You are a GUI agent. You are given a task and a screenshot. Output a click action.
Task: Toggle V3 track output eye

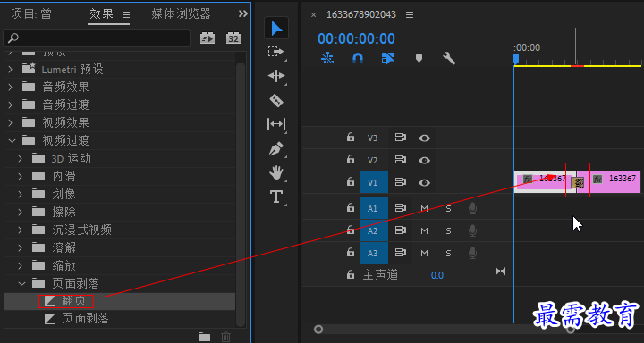424,138
